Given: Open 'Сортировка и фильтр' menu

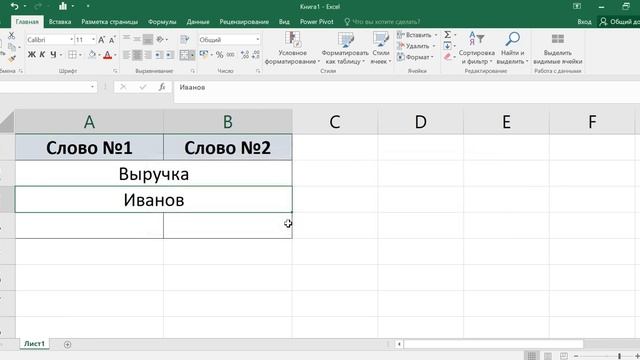Looking at the screenshot, I should [x=476, y=48].
